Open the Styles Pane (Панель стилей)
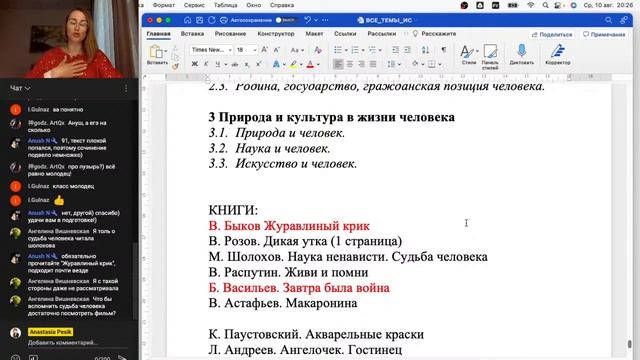The height and width of the screenshot is (360, 640). 490,57
